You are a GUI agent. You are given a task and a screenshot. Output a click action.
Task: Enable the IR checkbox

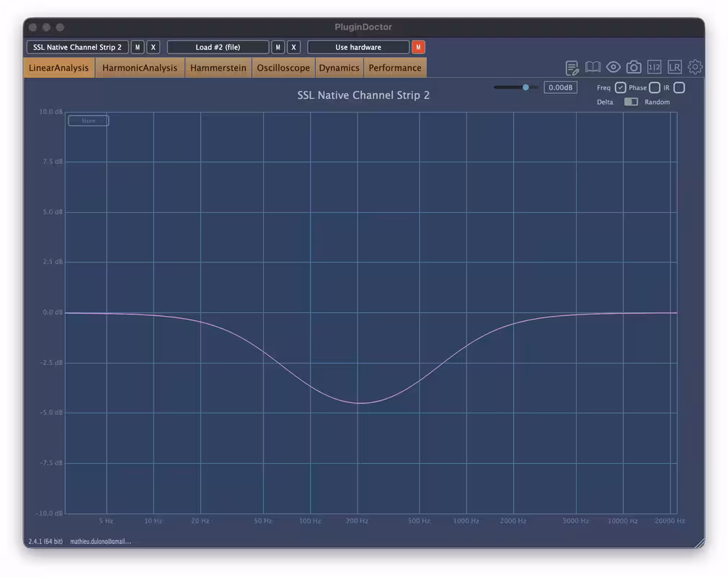[x=679, y=87]
